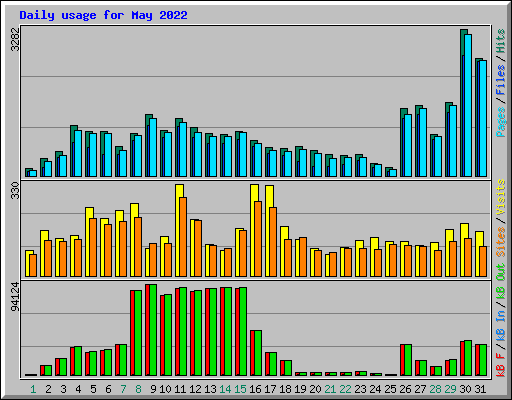The height and width of the screenshot is (400, 512).
Task: Click the yellow Visits bar for day 11
Action: click(x=178, y=230)
